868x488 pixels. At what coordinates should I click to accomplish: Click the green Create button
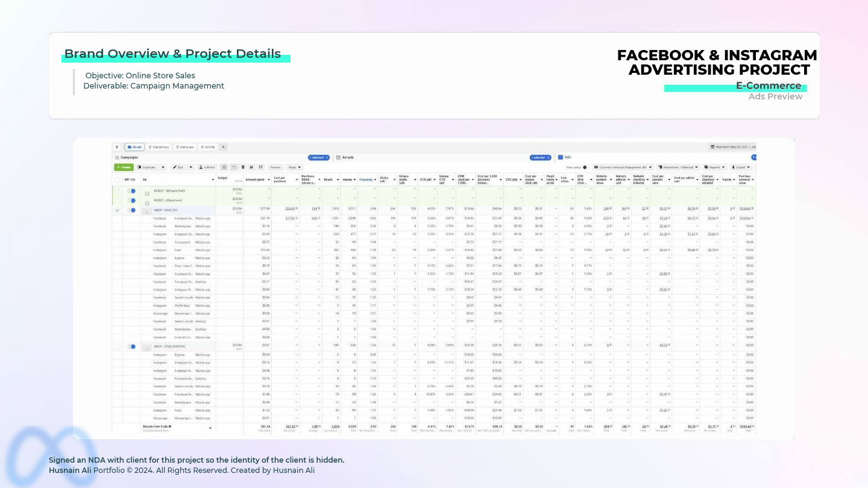[124, 167]
